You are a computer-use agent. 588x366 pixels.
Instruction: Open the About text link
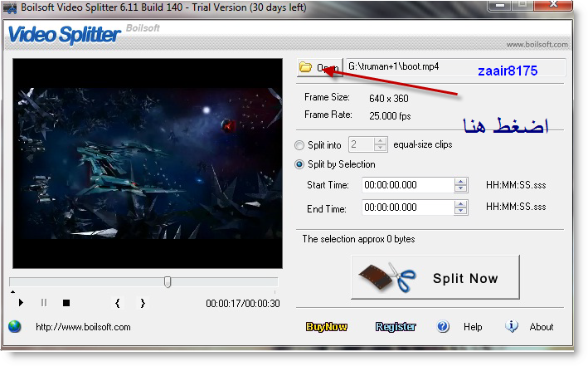click(541, 327)
